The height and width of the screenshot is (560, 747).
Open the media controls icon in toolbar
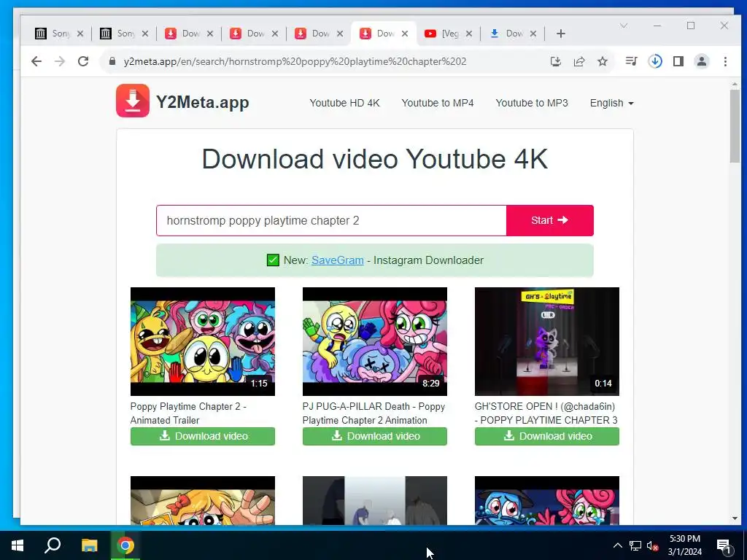coord(631,61)
